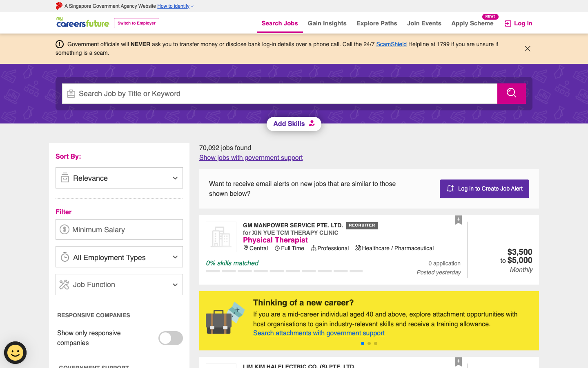Select the first carousel dot
Screen dimensions: 588x368
click(x=363, y=343)
